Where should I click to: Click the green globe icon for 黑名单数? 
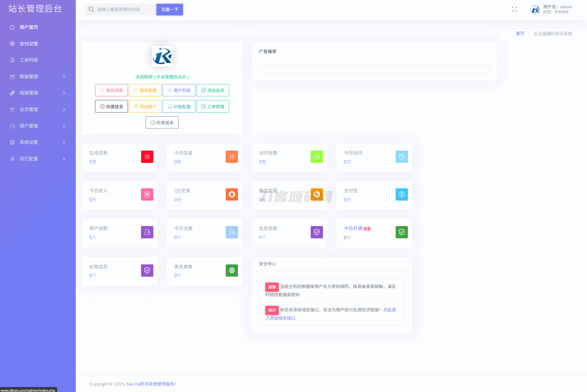232,271
